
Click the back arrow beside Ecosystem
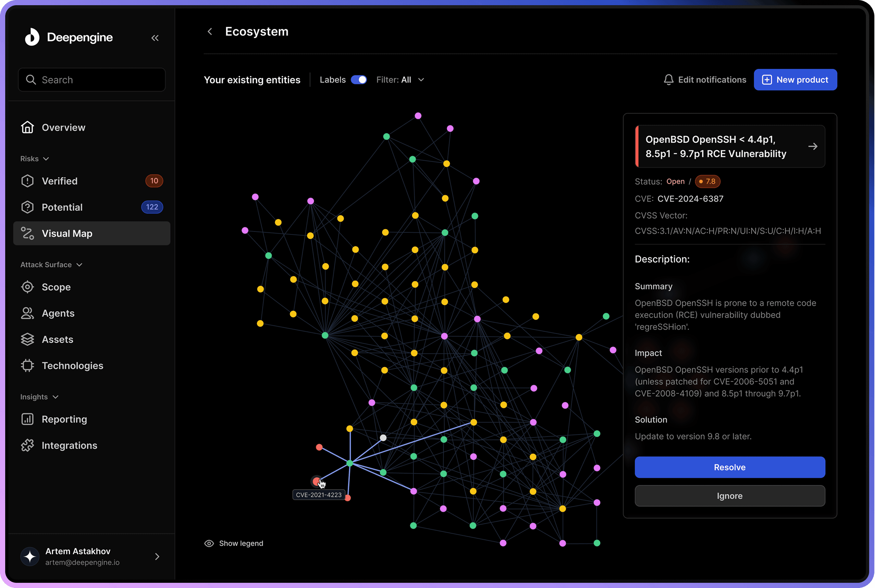tap(210, 31)
